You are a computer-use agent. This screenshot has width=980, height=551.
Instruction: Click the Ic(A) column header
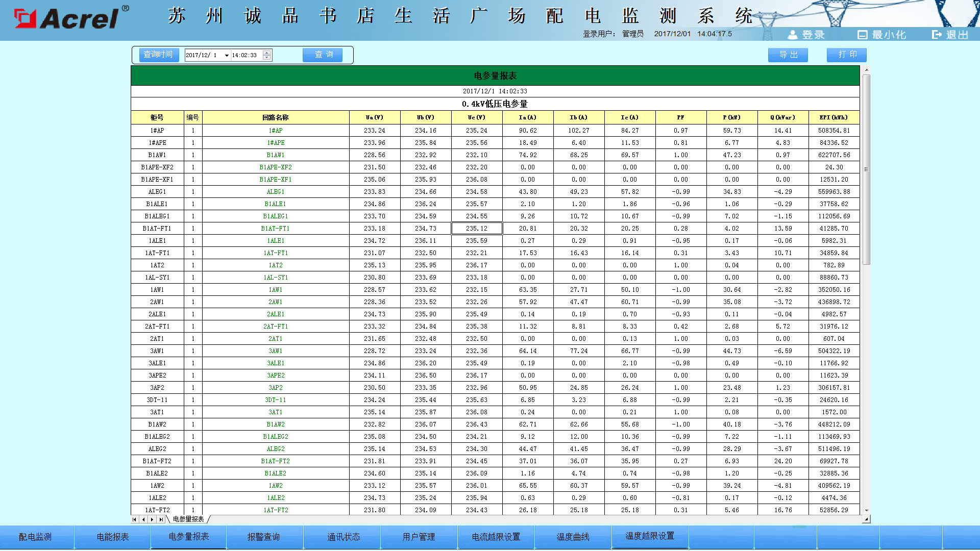click(630, 117)
